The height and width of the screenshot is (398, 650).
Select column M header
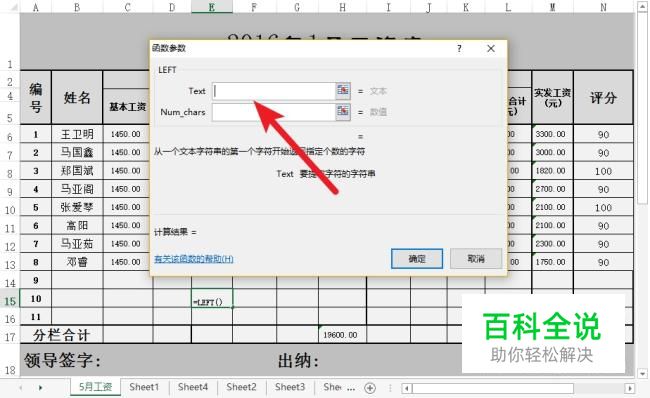pyautogui.click(x=553, y=7)
